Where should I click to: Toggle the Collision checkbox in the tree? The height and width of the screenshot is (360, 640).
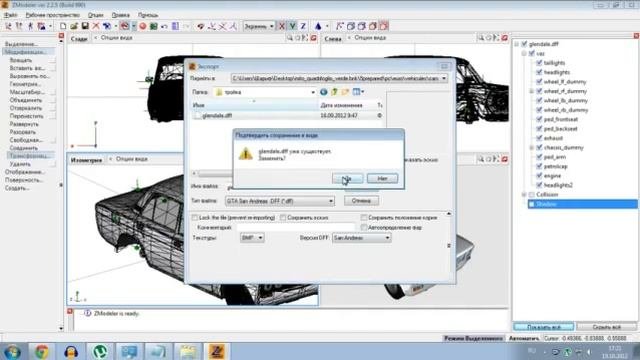[x=532, y=194]
